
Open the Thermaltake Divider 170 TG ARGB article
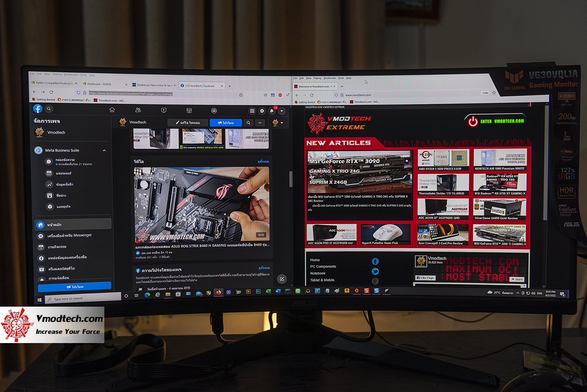443,184
